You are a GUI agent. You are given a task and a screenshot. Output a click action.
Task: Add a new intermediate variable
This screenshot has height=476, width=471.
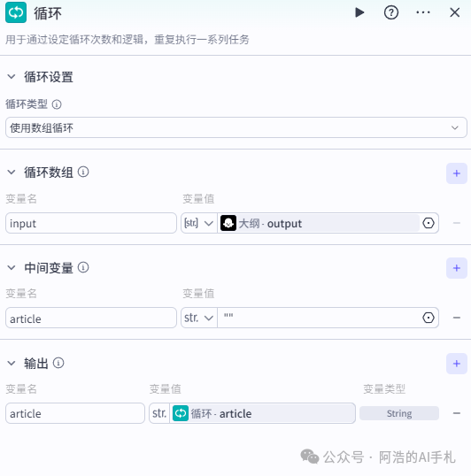coord(457,268)
